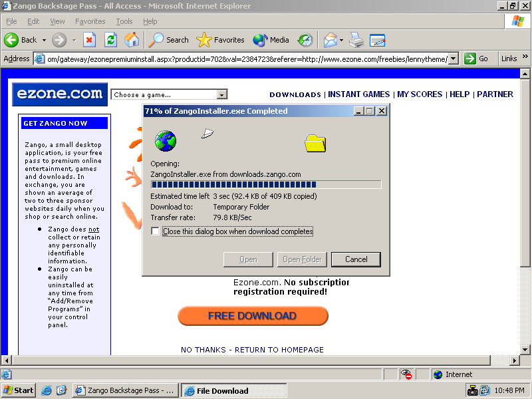Cancel the ZangoInstaller download
This screenshot has width=532, height=399.
click(x=356, y=259)
